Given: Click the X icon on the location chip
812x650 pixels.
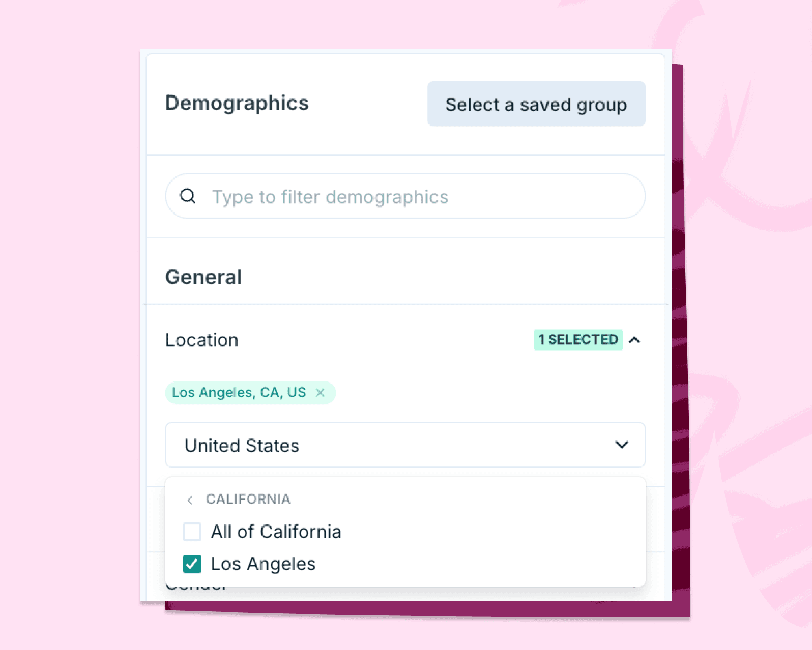Looking at the screenshot, I should (321, 392).
